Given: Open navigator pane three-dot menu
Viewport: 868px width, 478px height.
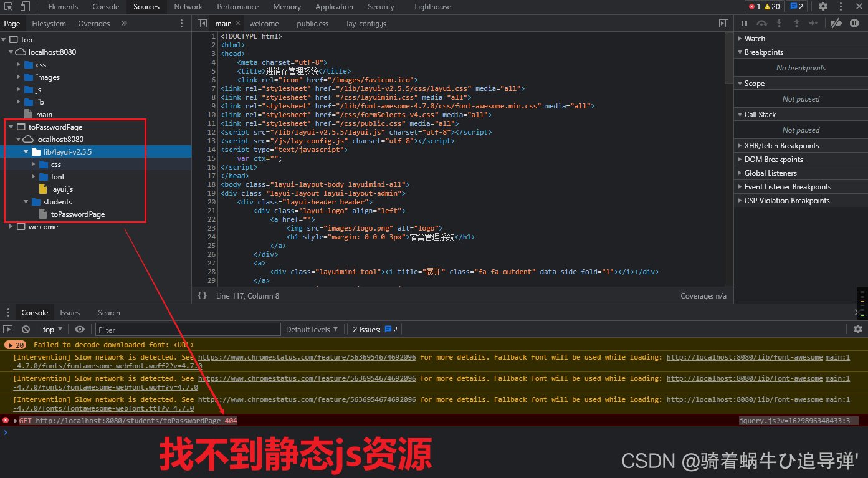Looking at the screenshot, I should pyautogui.click(x=182, y=24).
